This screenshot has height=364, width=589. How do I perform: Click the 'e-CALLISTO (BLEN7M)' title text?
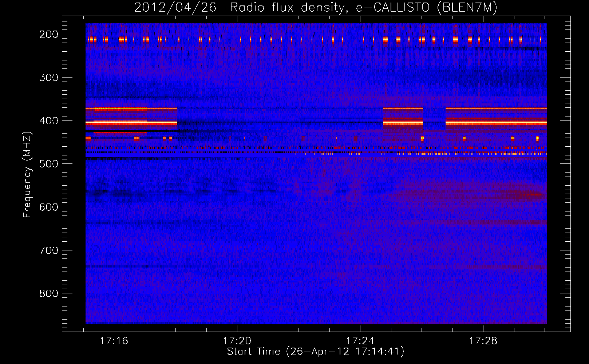pos(426,8)
